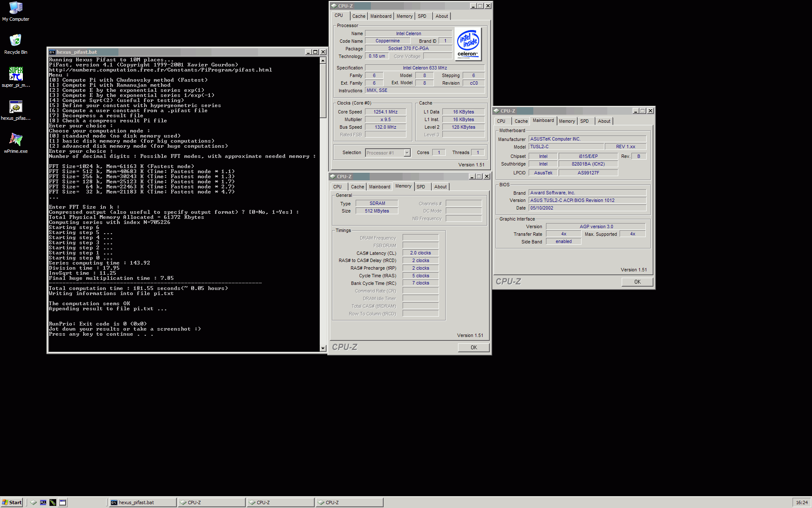Click the memory Size 512 MBytes field
Image resolution: width=812 pixels, height=508 pixels.
pyautogui.click(x=377, y=211)
